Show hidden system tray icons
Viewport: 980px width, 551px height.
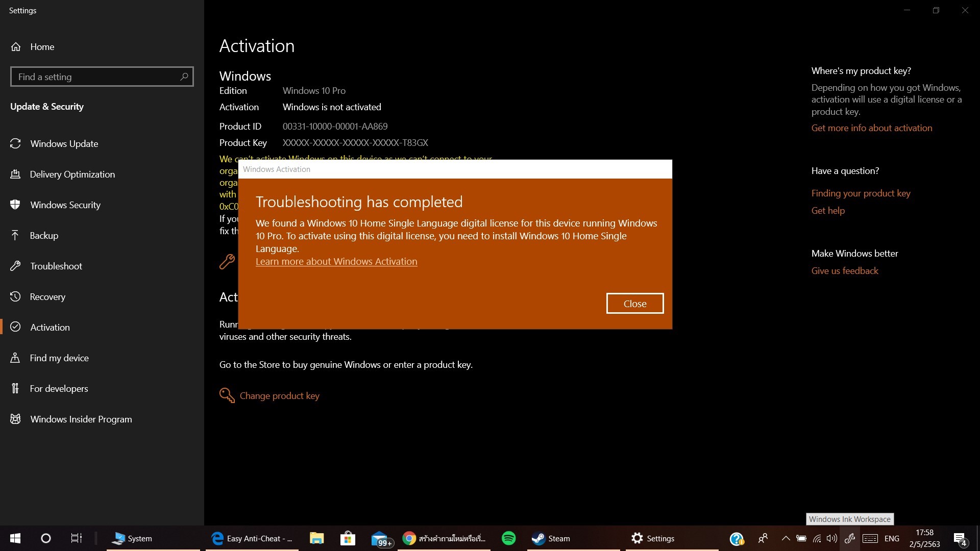pos(786,538)
